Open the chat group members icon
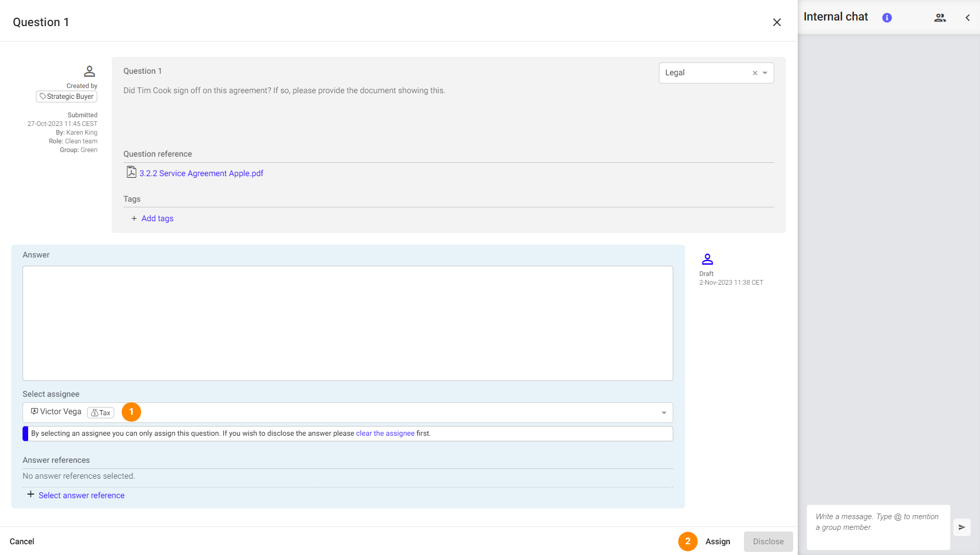This screenshot has width=980, height=555. [x=940, y=18]
